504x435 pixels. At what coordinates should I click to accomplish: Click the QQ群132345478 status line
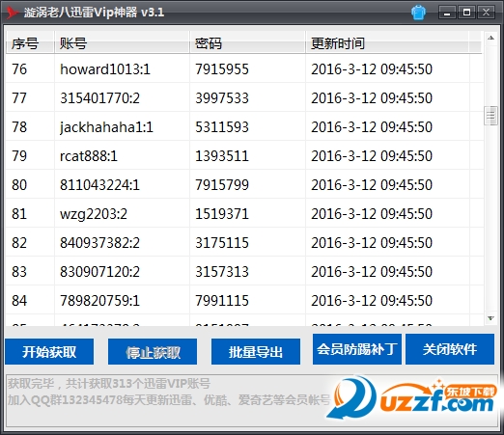click(169, 400)
